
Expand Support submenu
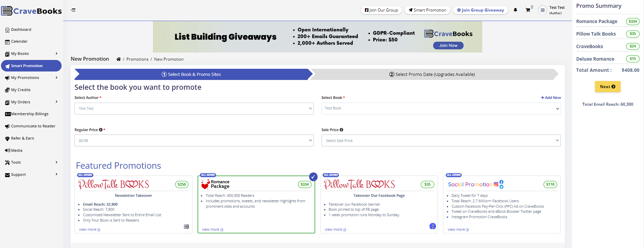[56, 174]
